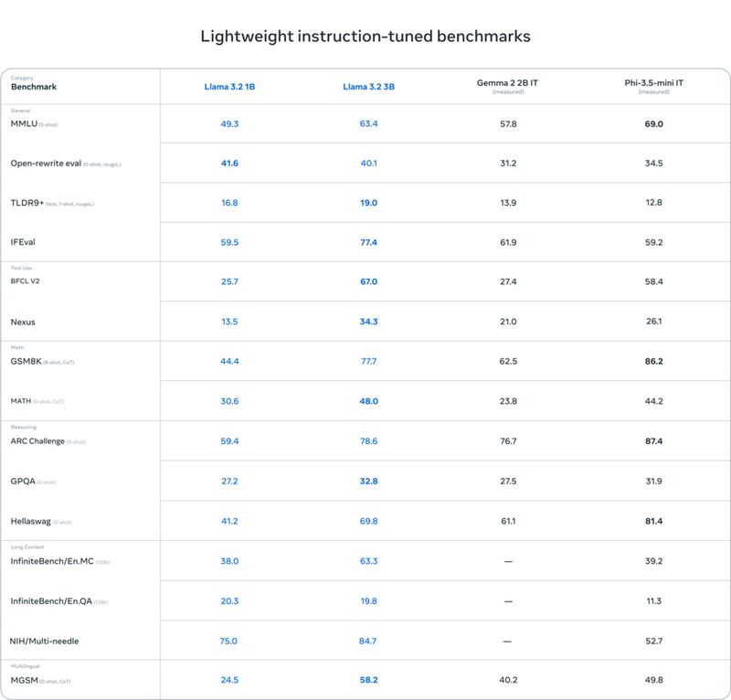Click the Llama 3.2 1B column header
Image resolution: width=731 pixels, height=700 pixels.
pyautogui.click(x=229, y=87)
